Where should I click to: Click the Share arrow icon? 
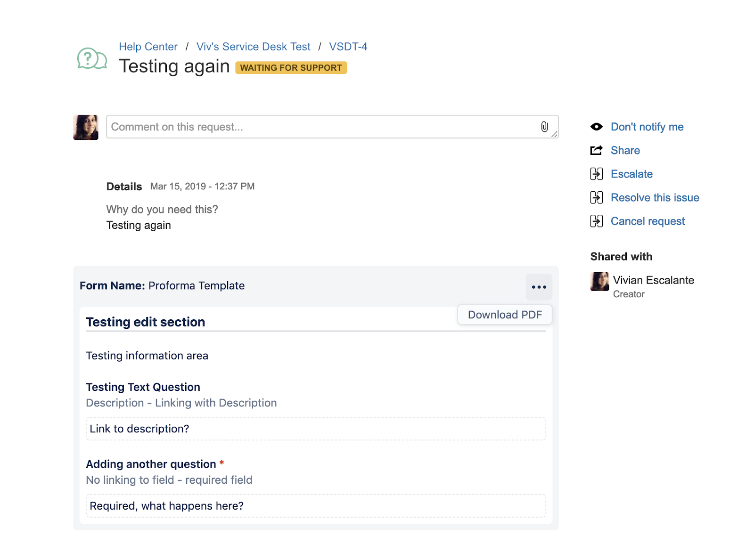pyautogui.click(x=596, y=150)
